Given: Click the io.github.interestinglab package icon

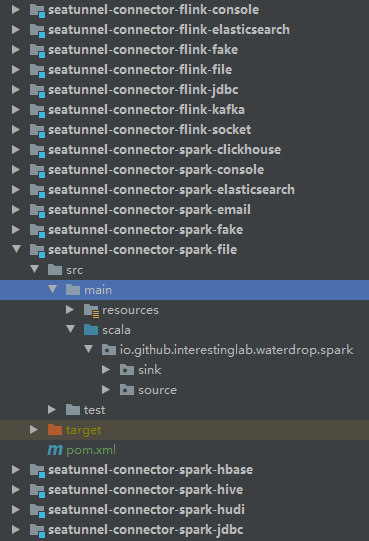Looking at the screenshot, I should click(109, 350).
